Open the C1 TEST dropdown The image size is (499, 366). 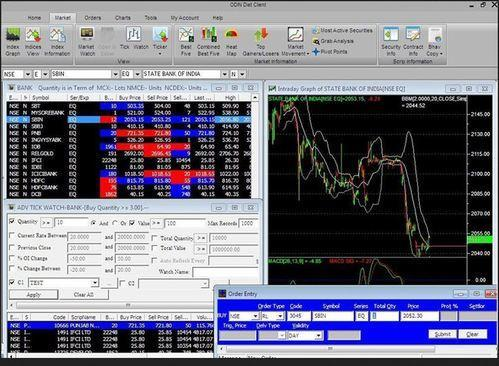(x=95, y=283)
